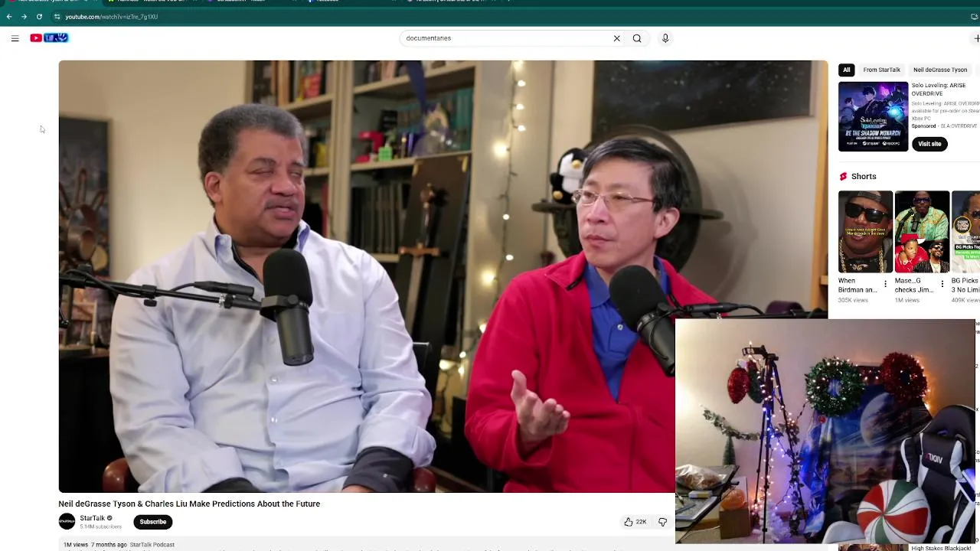This screenshot has width=980, height=551.
Task: Open the YouTube hamburger guide menu
Action: coord(15,38)
